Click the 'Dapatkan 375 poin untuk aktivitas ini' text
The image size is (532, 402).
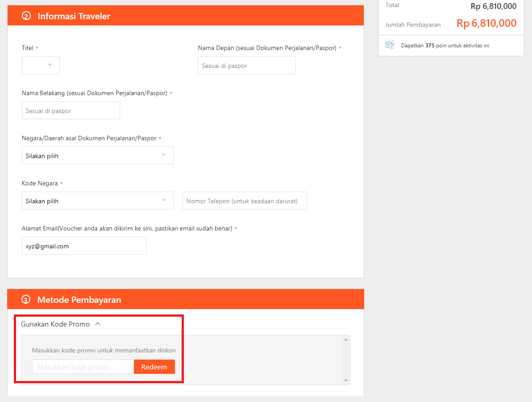point(445,46)
